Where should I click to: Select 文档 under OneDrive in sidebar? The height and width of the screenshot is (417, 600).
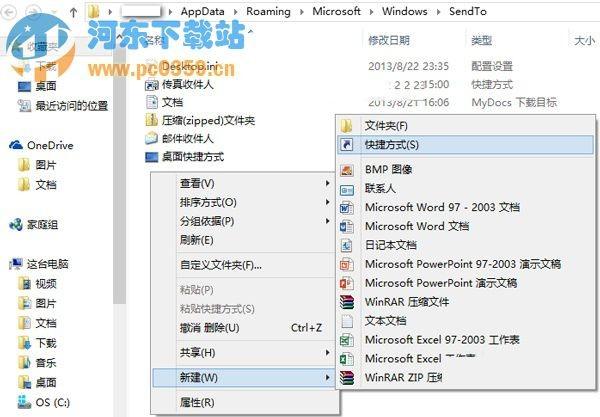(x=46, y=185)
